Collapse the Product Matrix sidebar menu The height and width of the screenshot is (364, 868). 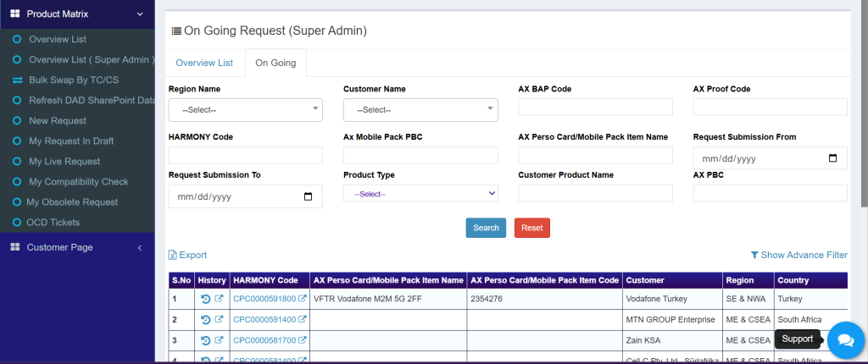[140, 14]
